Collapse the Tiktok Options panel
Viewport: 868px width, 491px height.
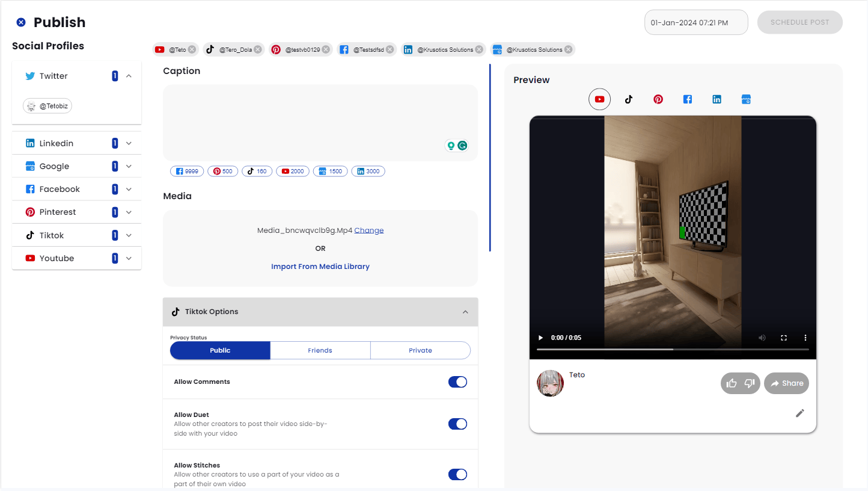(465, 312)
